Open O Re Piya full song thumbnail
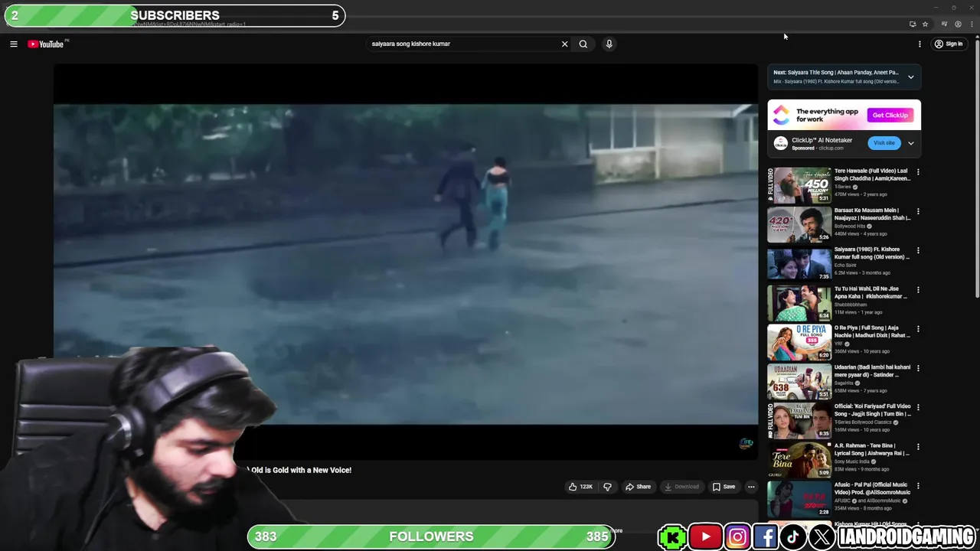This screenshot has height=551, width=980. click(799, 342)
